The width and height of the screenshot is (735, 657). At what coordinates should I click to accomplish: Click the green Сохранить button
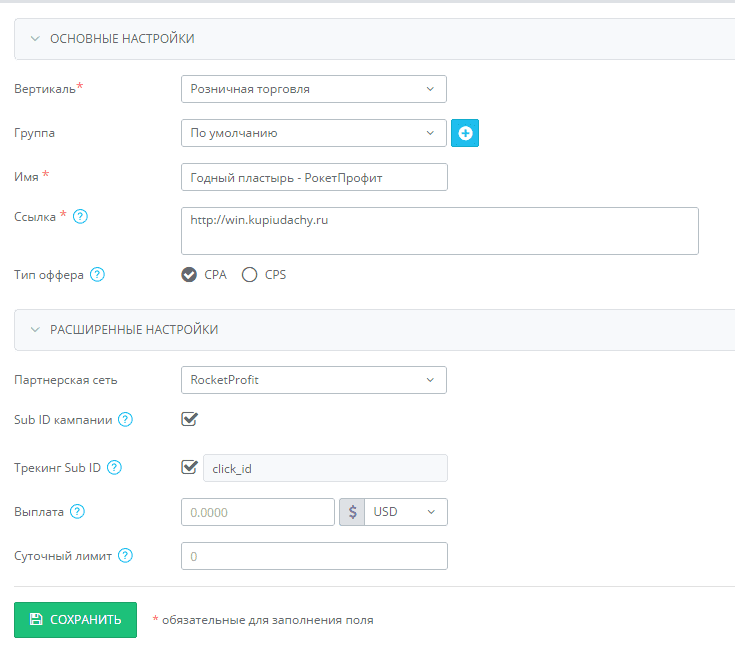coord(75,620)
